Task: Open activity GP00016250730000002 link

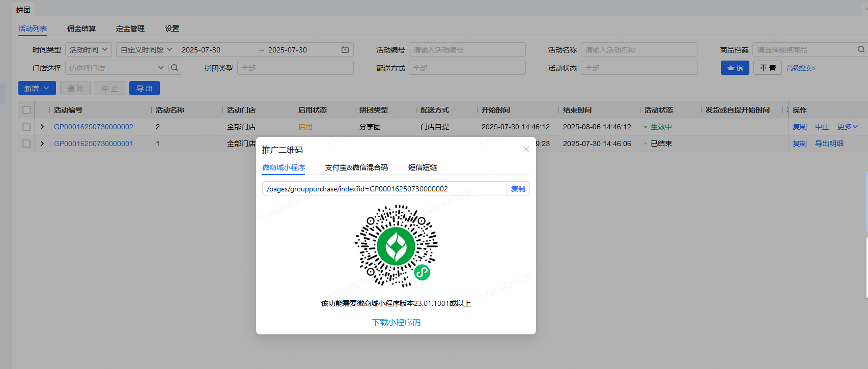Action: (94, 127)
